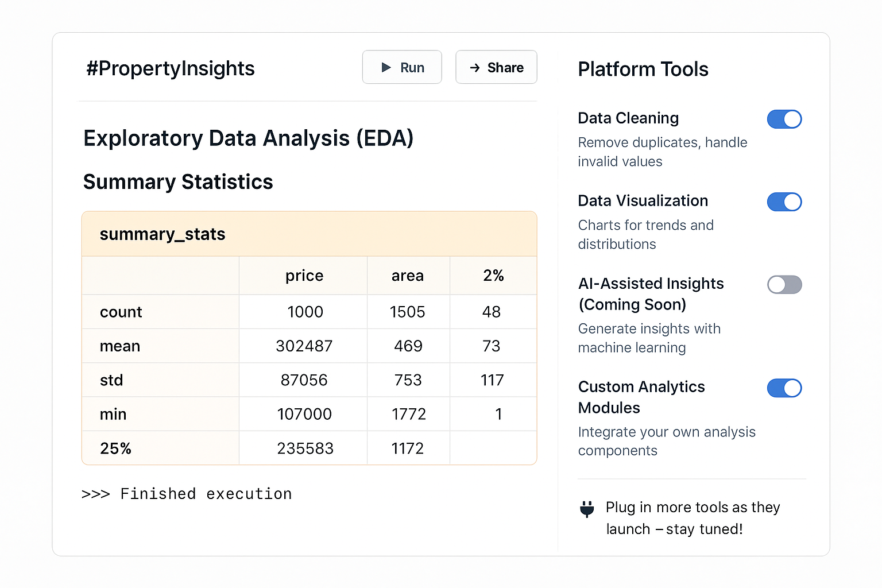This screenshot has height=588, width=882.
Task: Click the play icon in the Run button
Action: click(x=386, y=67)
